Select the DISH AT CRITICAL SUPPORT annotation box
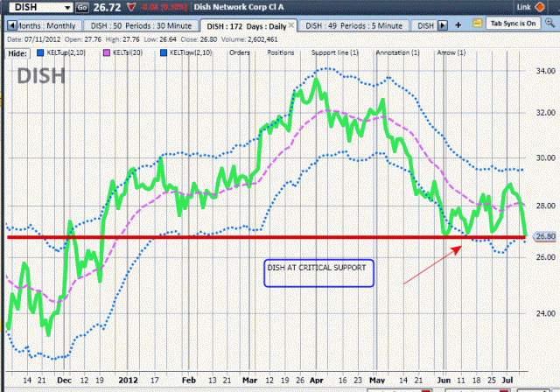Image resolution: width=560 pixels, height=392 pixels. pos(318,273)
